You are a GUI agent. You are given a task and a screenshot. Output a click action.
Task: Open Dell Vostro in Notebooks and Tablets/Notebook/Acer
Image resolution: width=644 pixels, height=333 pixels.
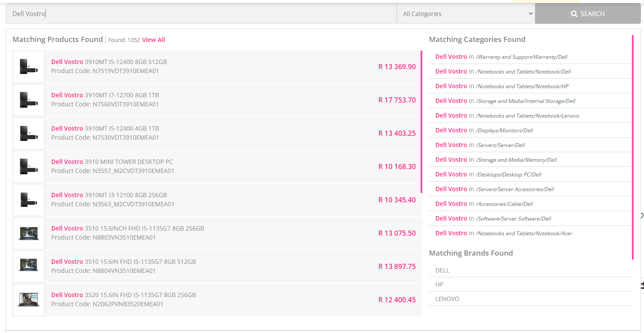click(504, 233)
